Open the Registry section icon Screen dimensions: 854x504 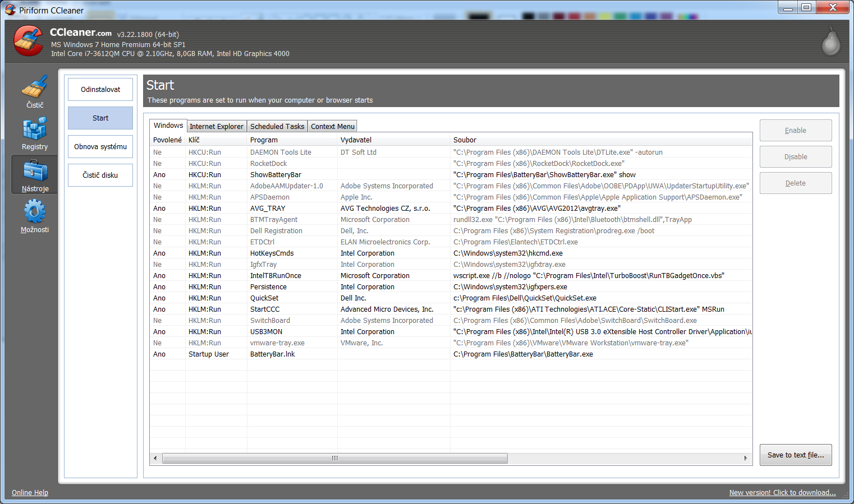click(x=35, y=128)
